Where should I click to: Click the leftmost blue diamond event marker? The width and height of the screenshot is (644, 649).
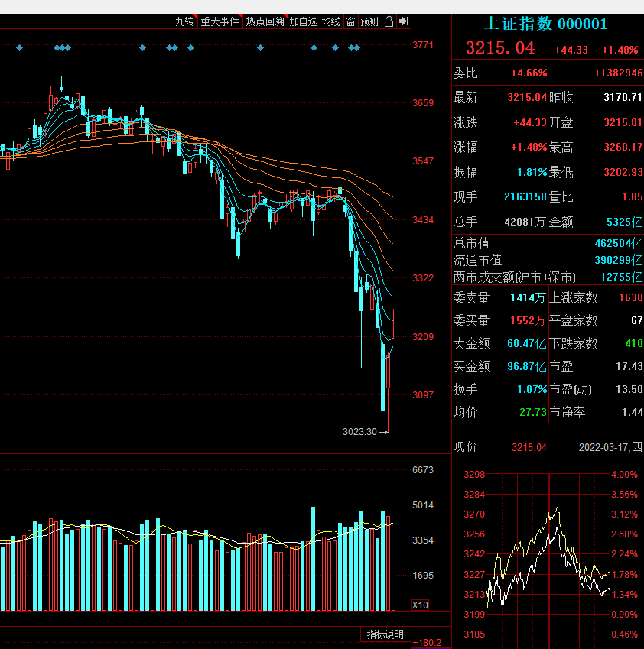click(x=19, y=48)
